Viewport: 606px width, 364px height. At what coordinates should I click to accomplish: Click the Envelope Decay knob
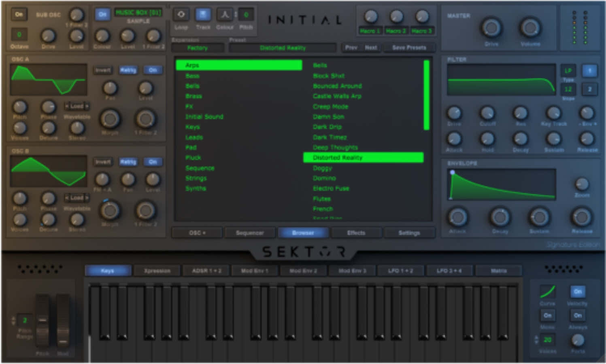coord(500,217)
